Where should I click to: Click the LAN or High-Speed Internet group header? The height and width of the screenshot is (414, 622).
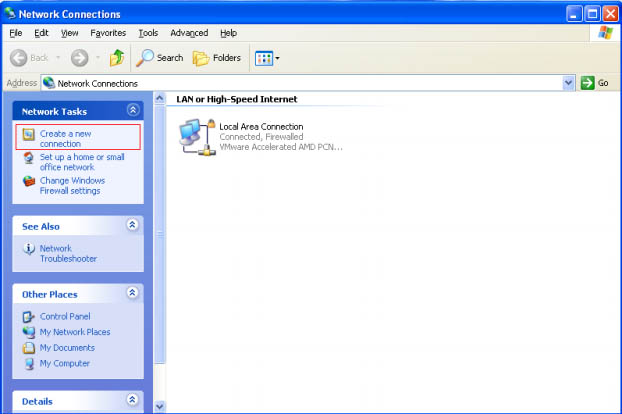click(x=236, y=99)
